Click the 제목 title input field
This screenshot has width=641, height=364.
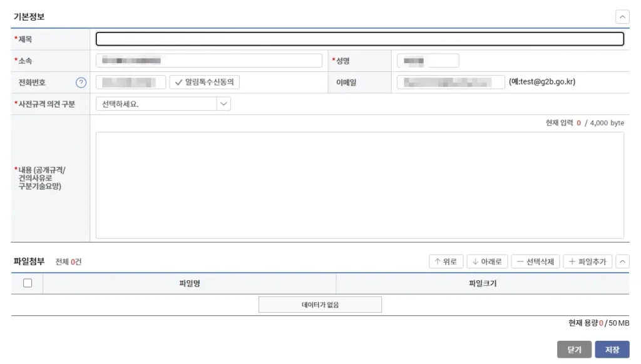tap(359, 39)
